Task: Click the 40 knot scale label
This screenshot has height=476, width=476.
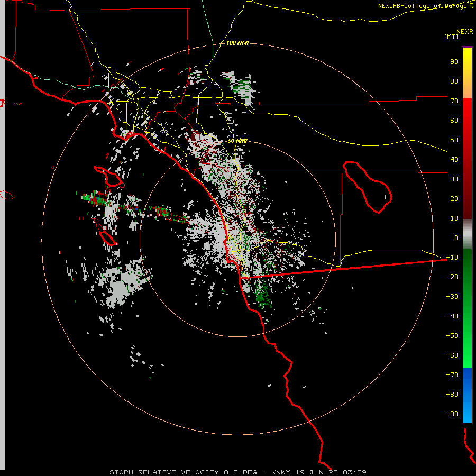Action: (454, 159)
